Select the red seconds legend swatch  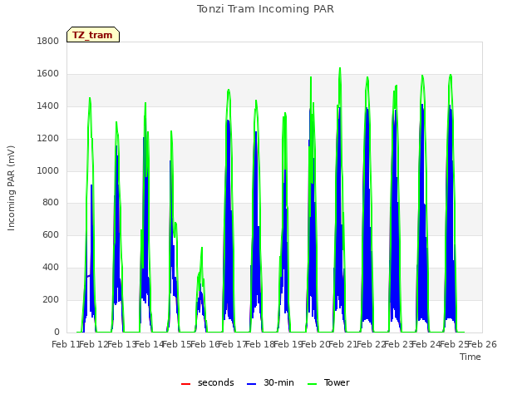(x=186, y=384)
